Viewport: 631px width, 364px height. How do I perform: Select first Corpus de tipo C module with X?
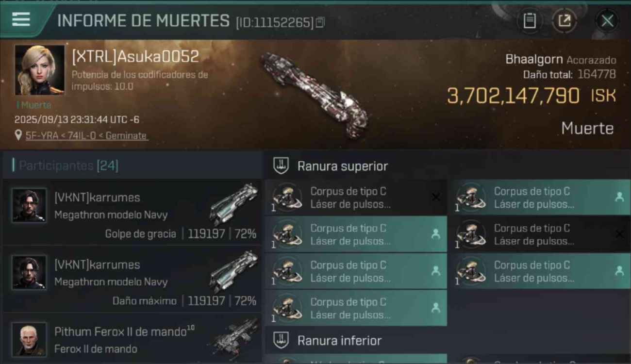tap(356, 198)
